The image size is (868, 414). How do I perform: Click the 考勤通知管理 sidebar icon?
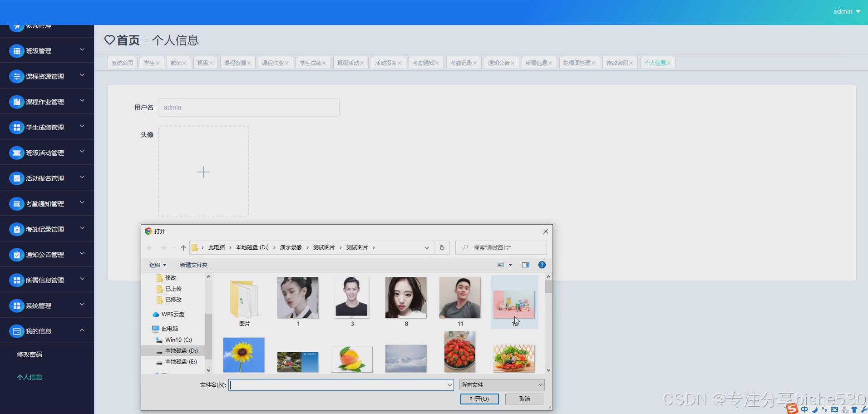[17, 204]
